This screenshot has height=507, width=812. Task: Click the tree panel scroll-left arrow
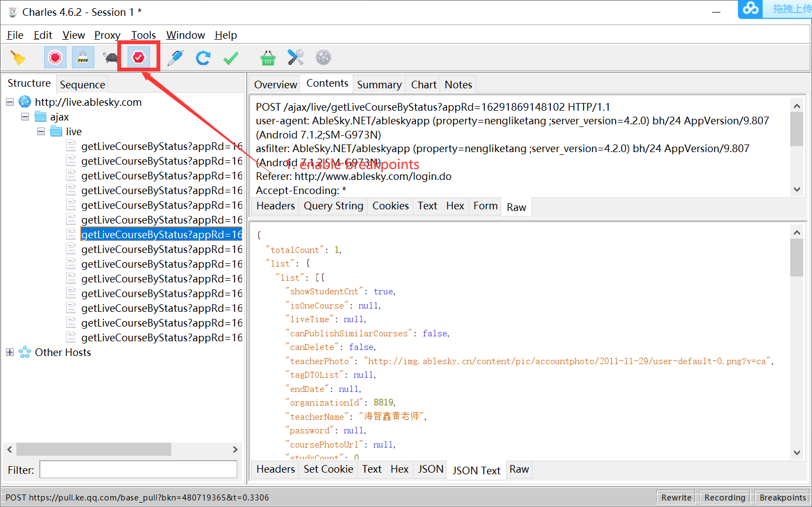click(x=10, y=449)
